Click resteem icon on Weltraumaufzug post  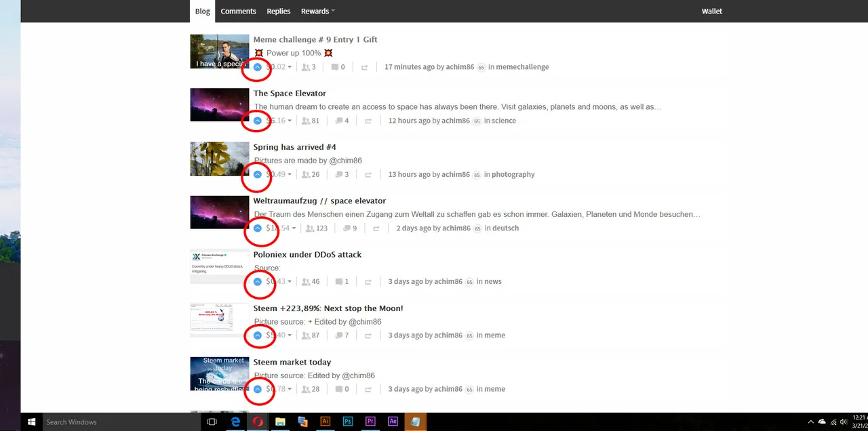374,228
